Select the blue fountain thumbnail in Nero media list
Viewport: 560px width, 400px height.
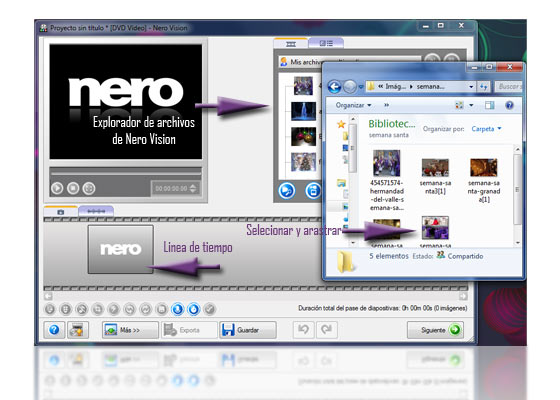click(304, 111)
